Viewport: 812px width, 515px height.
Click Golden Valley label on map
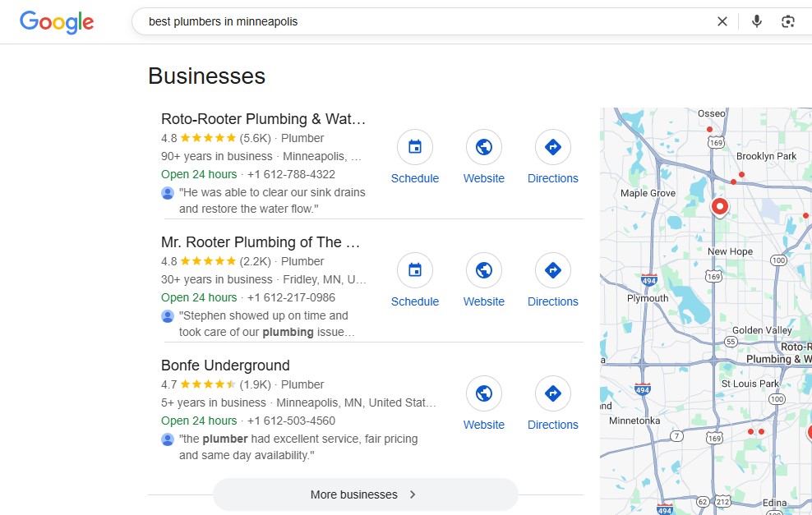pos(762,330)
